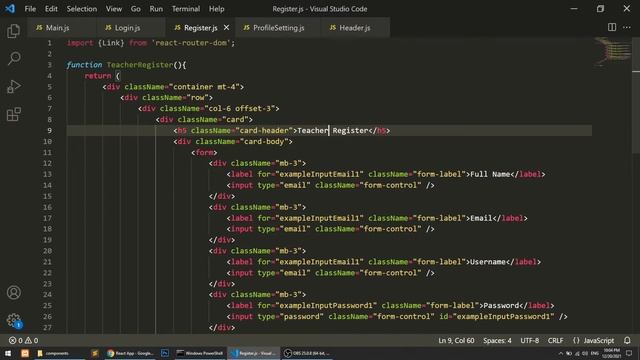Open the Manage gear icon

click(13, 320)
